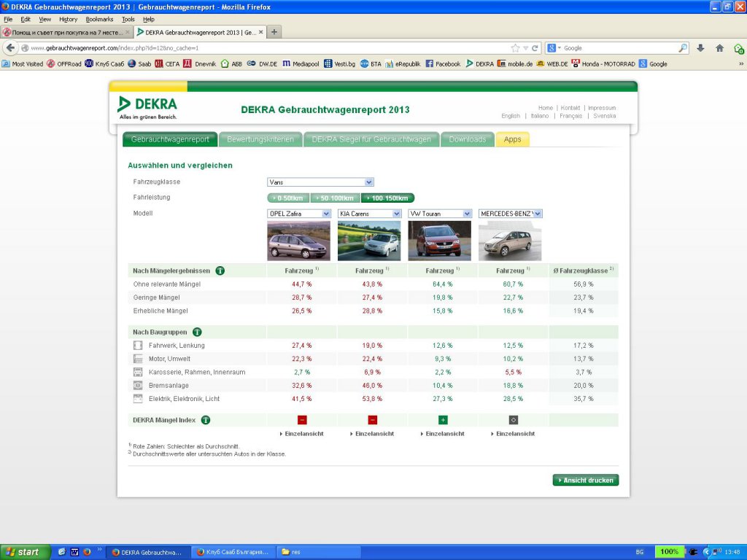
Task: Select the 100-150tkm mileage option
Action: pos(387,198)
